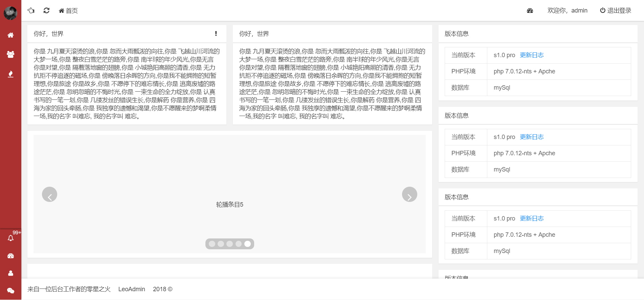Select the fifth carousel indicator dot
The image size is (644, 300).
coord(247,244)
